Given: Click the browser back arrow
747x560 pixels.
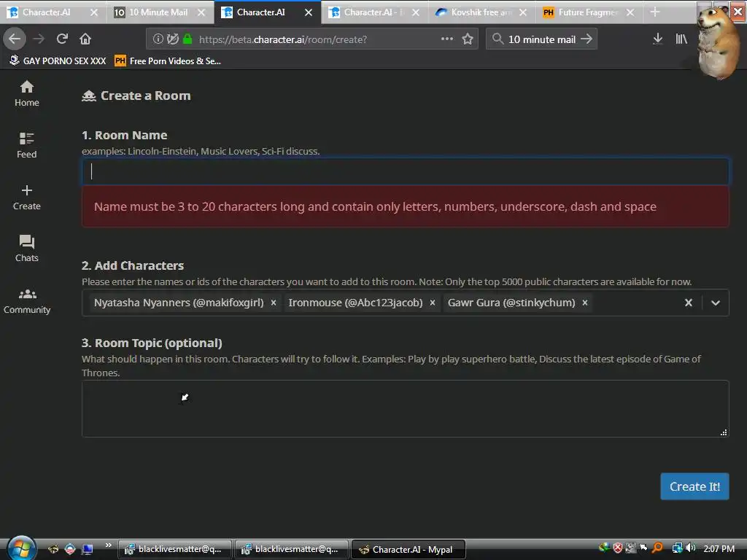Looking at the screenshot, I should pyautogui.click(x=15, y=39).
